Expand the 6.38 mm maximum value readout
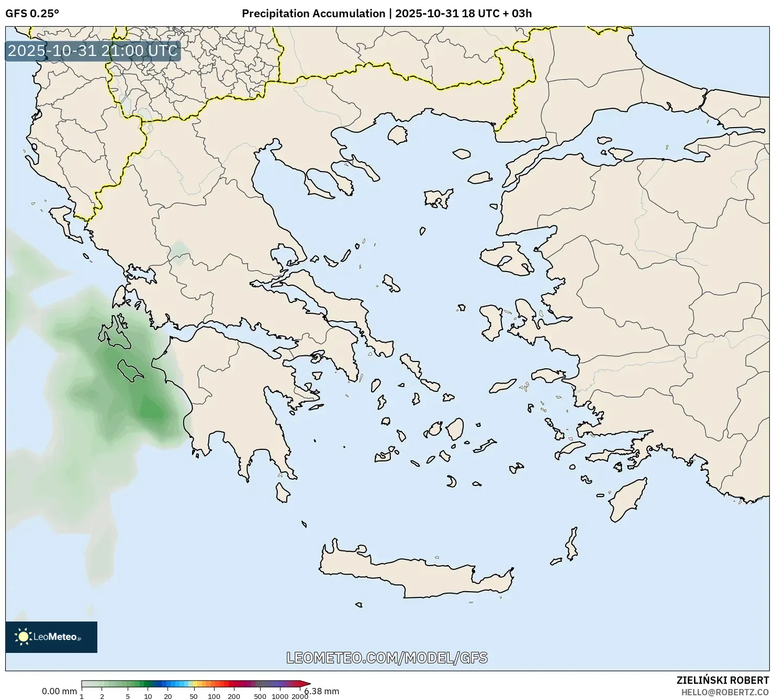Viewport: 774px width, 700px height. [x=321, y=691]
